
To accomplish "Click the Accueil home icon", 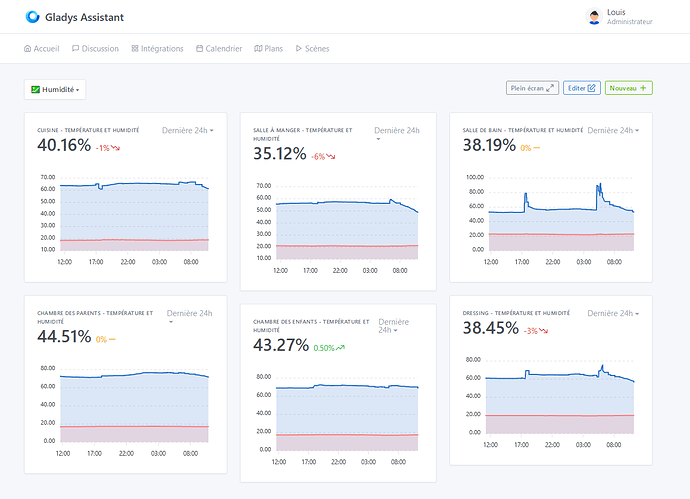I will pyautogui.click(x=27, y=48).
